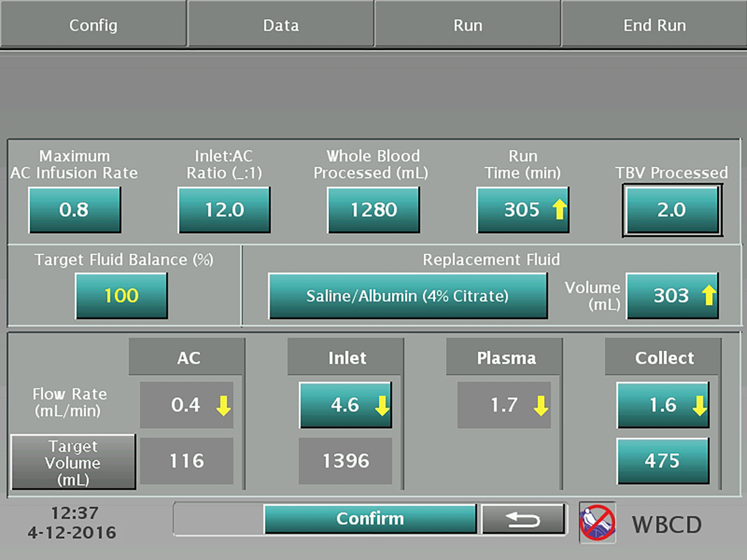Click the TBV Processed 2.0 button
Viewport: 747px width, 560px height.
click(x=672, y=210)
